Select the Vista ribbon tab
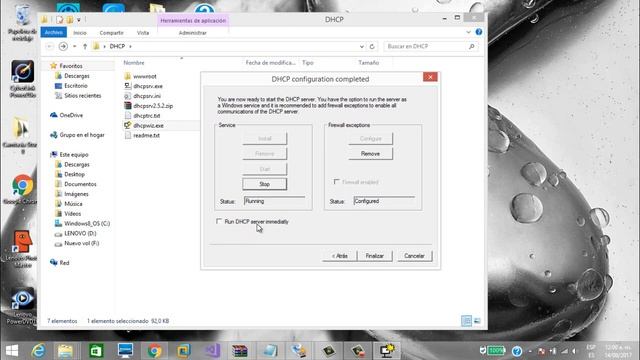Screen dimensions: 640x360 (143, 33)
